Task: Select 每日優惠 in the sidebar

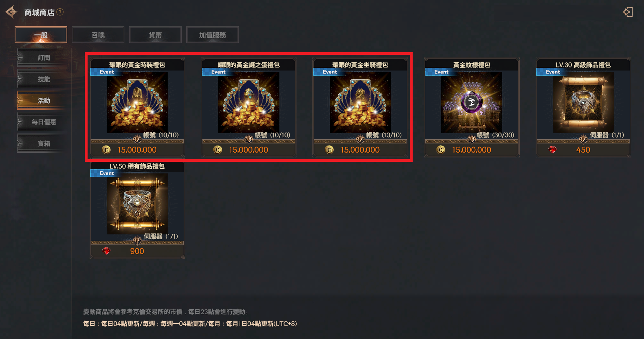Action: coord(44,122)
